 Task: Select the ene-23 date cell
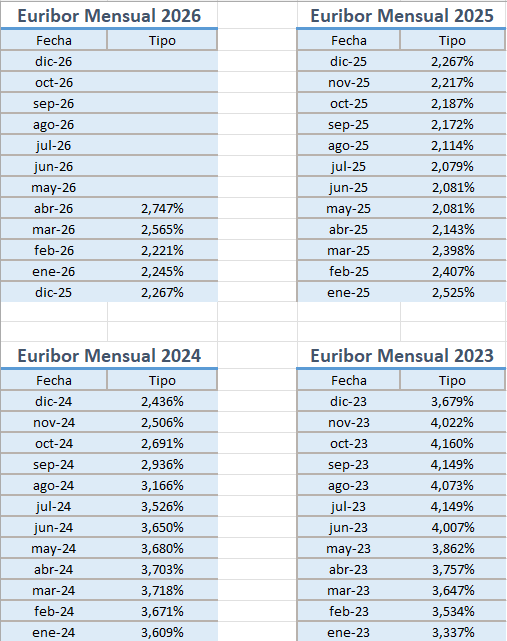click(x=349, y=632)
